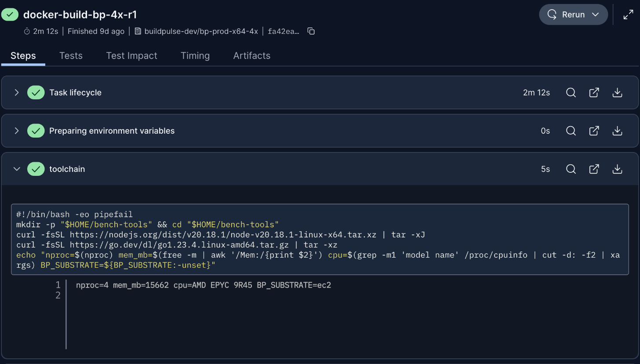This screenshot has height=364, width=640.
Task: Click the '#!/bin/bash -eo pipefail' line
Action: point(74,215)
